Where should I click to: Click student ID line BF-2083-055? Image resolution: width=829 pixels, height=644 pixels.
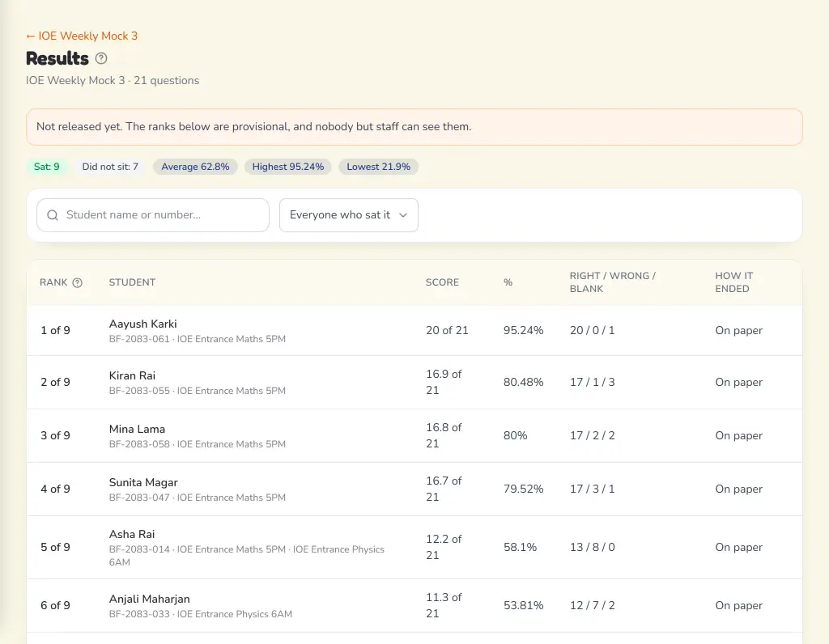(198, 391)
